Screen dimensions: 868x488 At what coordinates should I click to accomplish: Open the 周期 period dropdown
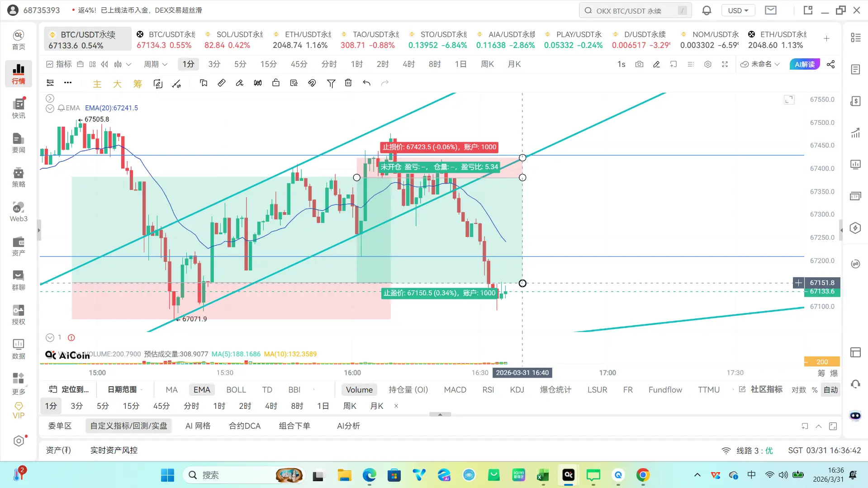[156, 64]
